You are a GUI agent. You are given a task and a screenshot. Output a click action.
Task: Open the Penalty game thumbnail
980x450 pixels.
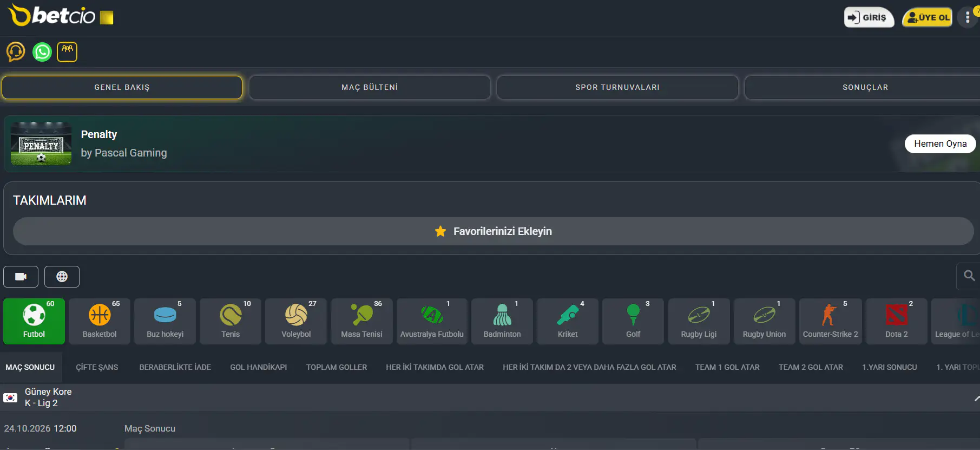pos(41,144)
